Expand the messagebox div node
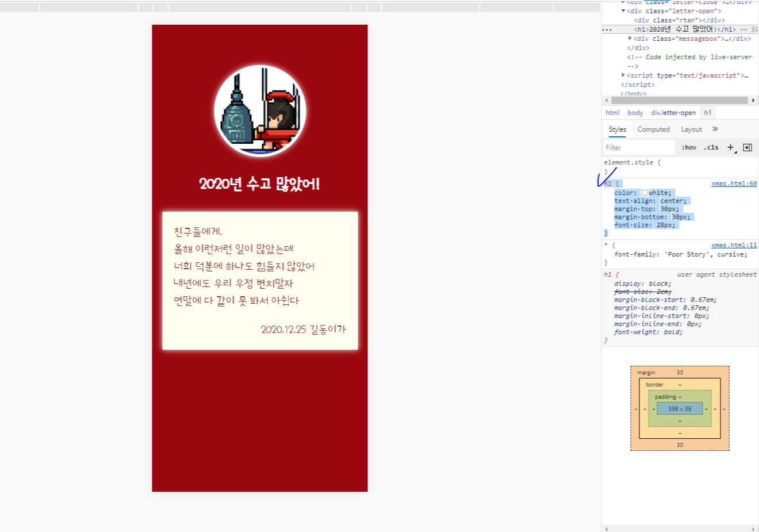The width and height of the screenshot is (759, 532). tap(630, 39)
